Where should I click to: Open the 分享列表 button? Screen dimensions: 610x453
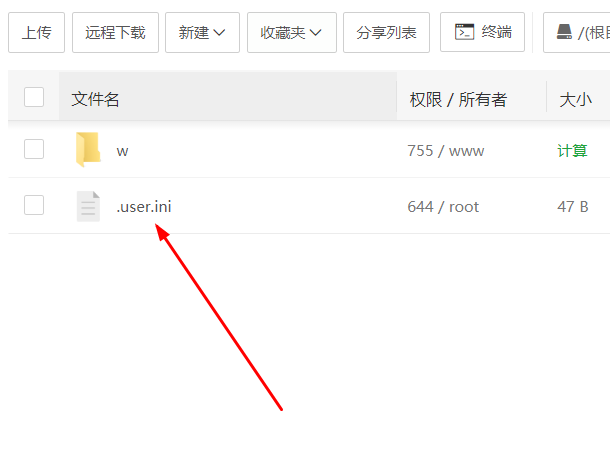(386, 32)
